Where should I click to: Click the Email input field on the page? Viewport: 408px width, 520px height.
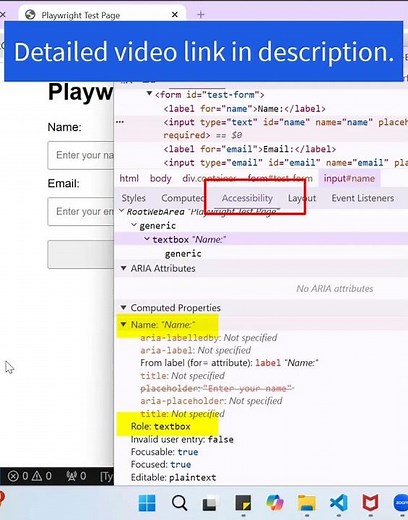pyautogui.click(x=81, y=212)
